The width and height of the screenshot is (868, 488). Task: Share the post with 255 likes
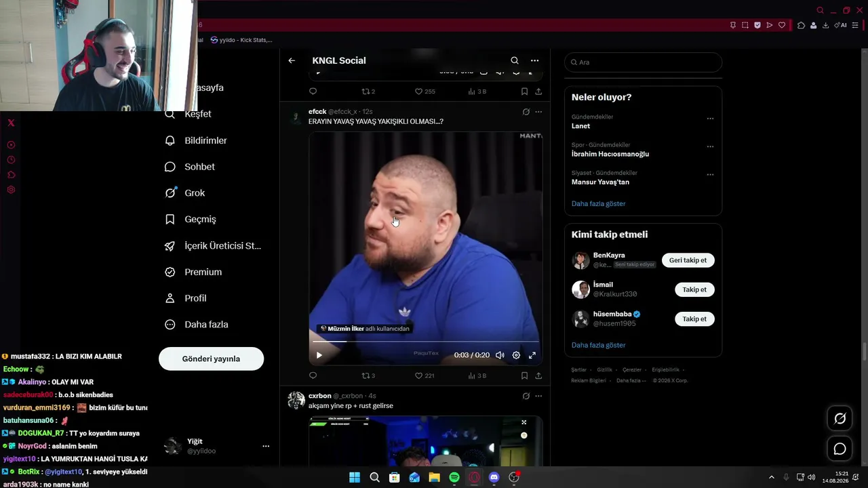tap(538, 91)
